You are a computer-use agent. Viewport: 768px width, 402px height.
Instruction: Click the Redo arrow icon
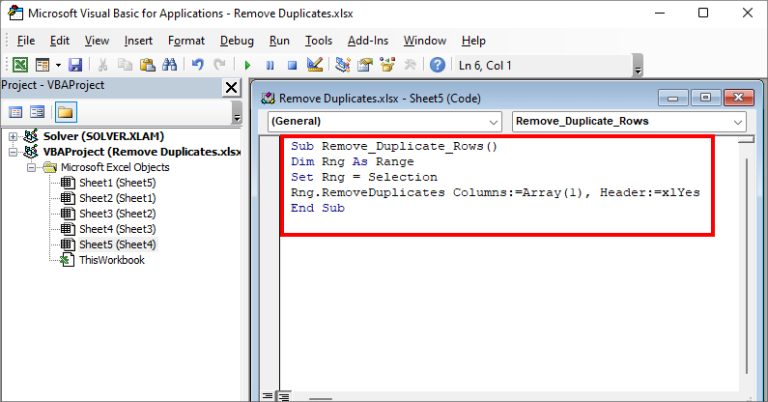(219, 65)
